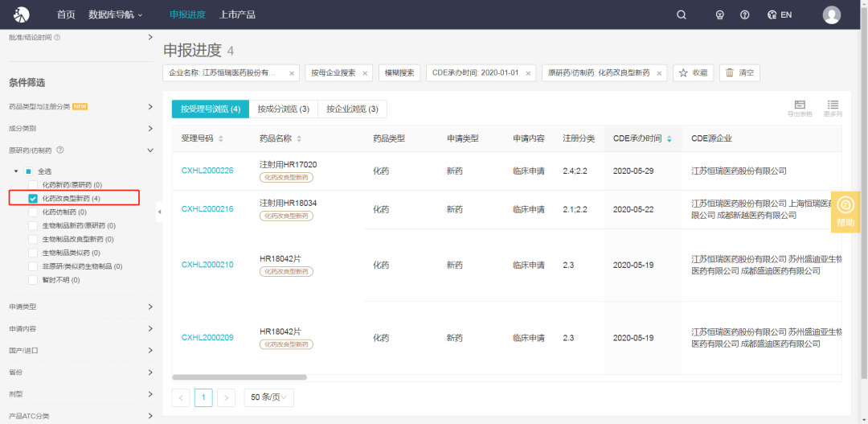Check 生物制品新药/原研药 (0) checkbox
The image size is (868, 424).
coord(33,225)
